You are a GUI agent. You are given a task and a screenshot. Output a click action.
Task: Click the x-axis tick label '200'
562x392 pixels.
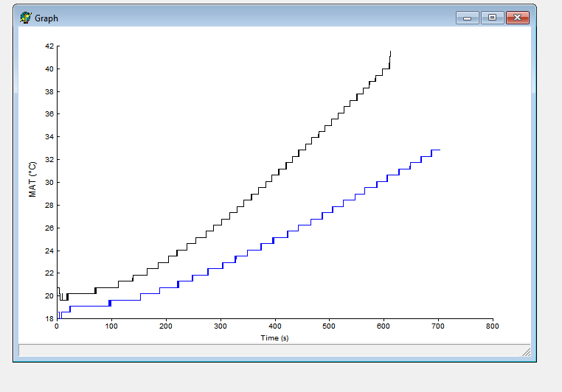(x=166, y=326)
